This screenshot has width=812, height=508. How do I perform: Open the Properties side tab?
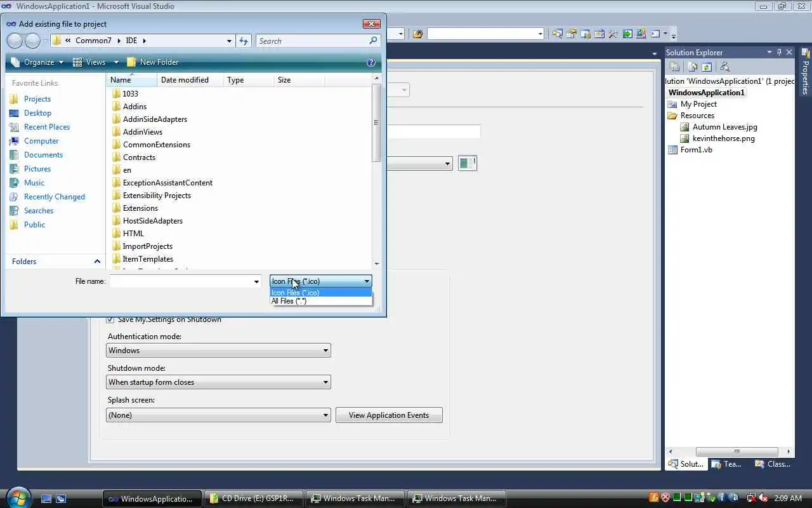[804, 72]
